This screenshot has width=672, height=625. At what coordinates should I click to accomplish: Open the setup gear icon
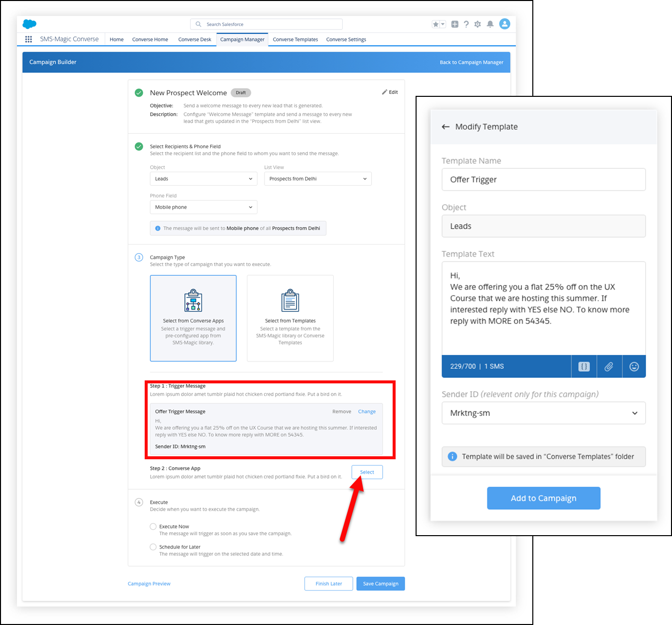pos(478,24)
